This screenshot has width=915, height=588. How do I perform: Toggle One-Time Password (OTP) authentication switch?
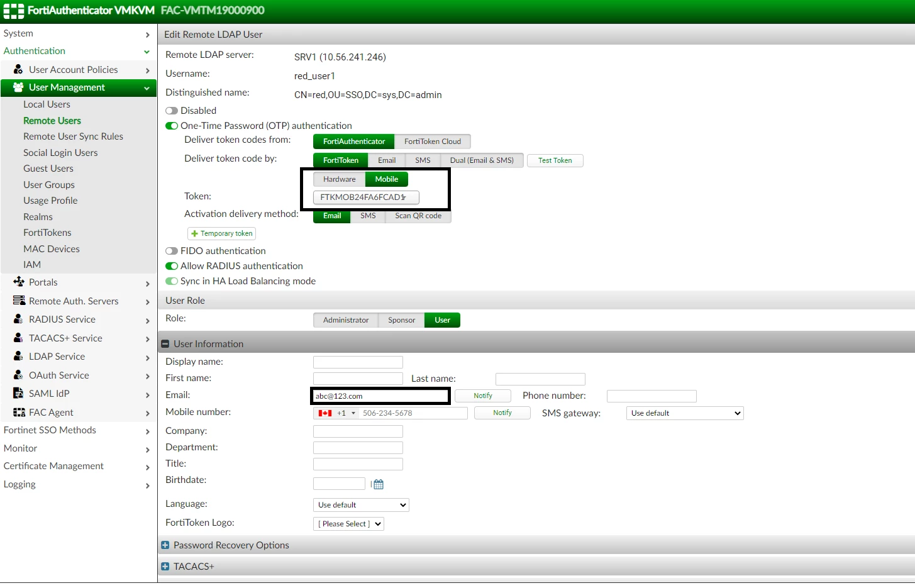point(171,126)
